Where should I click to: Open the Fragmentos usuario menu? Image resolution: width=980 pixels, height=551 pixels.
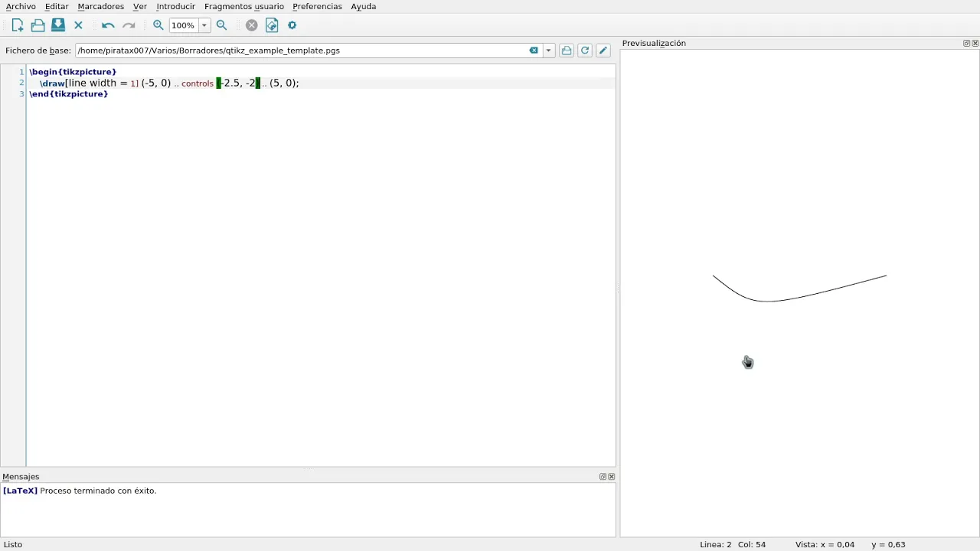click(x=244, y=6)
